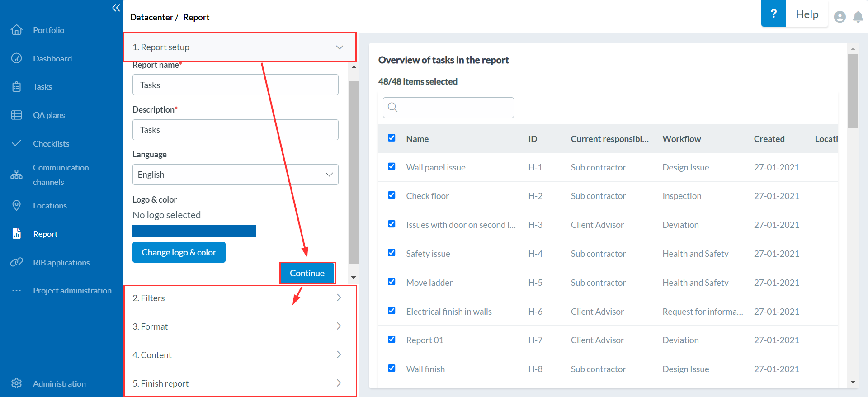868x397 pixels.
Task: Click the Change logo & color button
Action: tap(179, 252)
